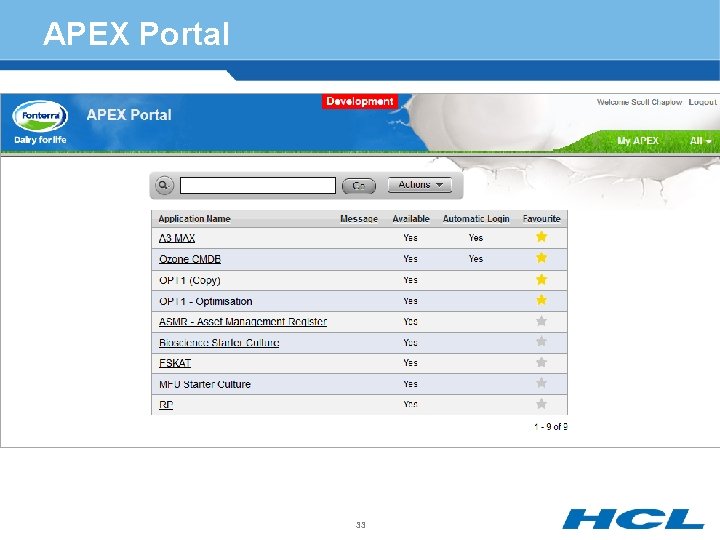
Task: Toggle favourite star for Ozone CMDB
Action: coord(541,258)
